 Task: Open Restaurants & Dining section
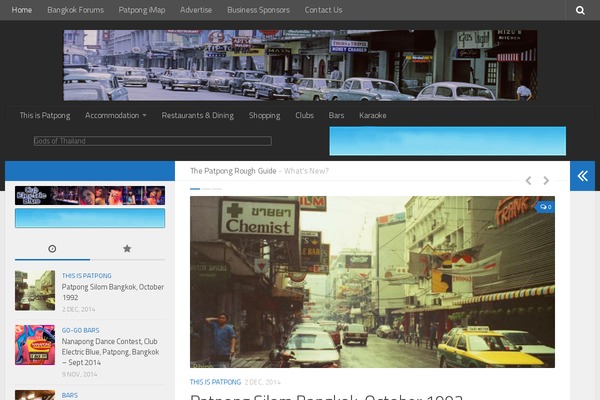[x=197, y=115]
